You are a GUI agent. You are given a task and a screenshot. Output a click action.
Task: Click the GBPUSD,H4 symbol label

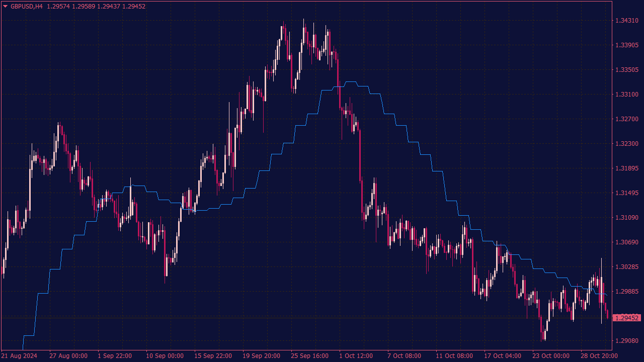27,7
